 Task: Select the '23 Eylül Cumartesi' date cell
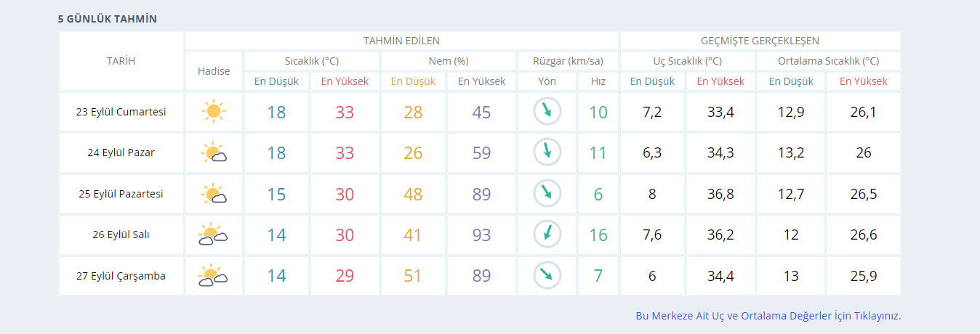click(121, 112)
